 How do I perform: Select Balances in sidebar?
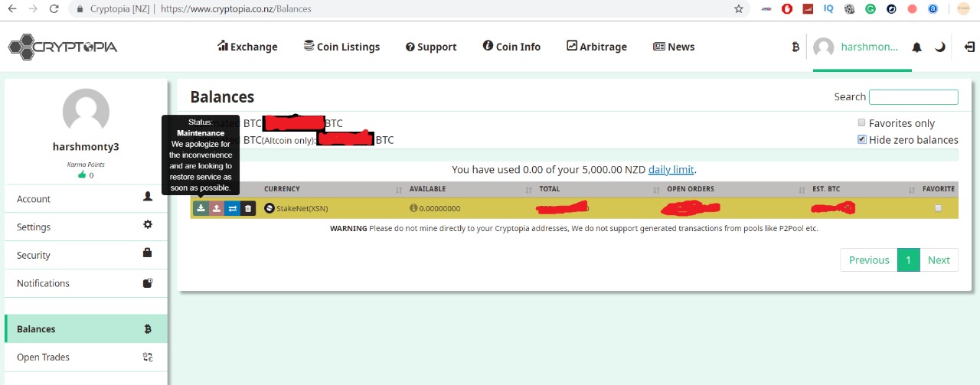click(x=85, y=329)
